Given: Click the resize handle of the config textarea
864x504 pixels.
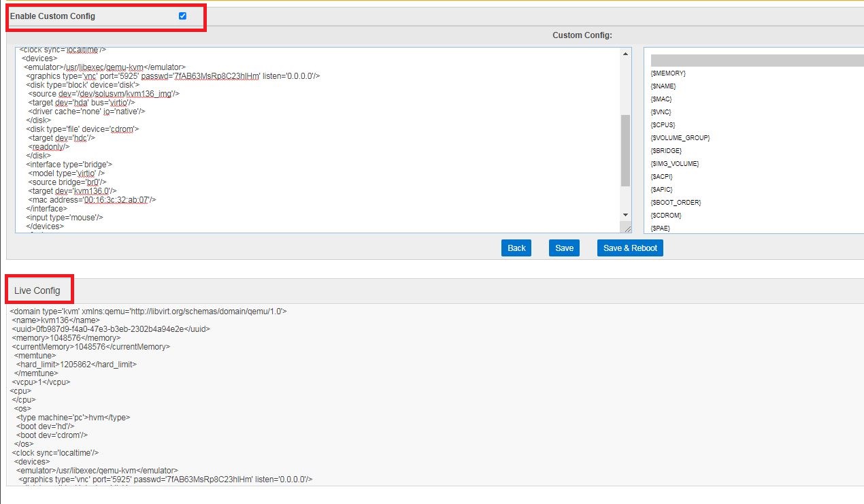Looking at the screenshot, I should pyautogui.click(x=626, y=229).
